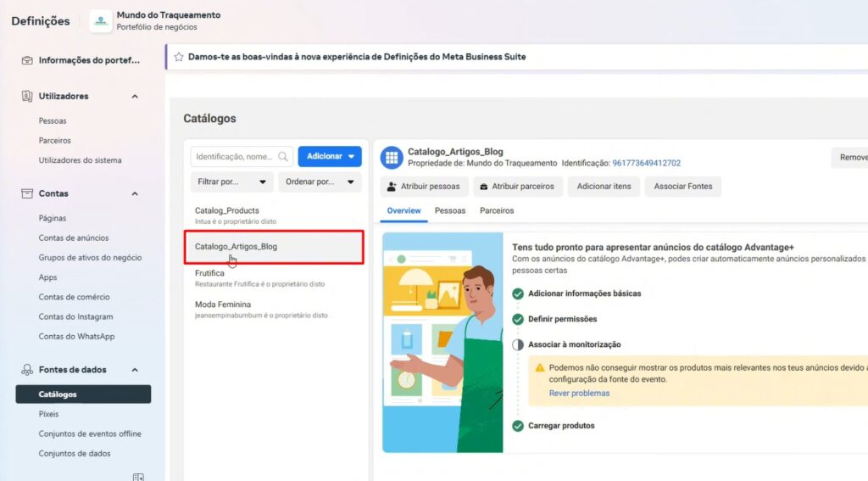This screenshot has width=868, height=481.
Task: Click the Contas section icon in sidebar
Action: (x=27, y=193)
